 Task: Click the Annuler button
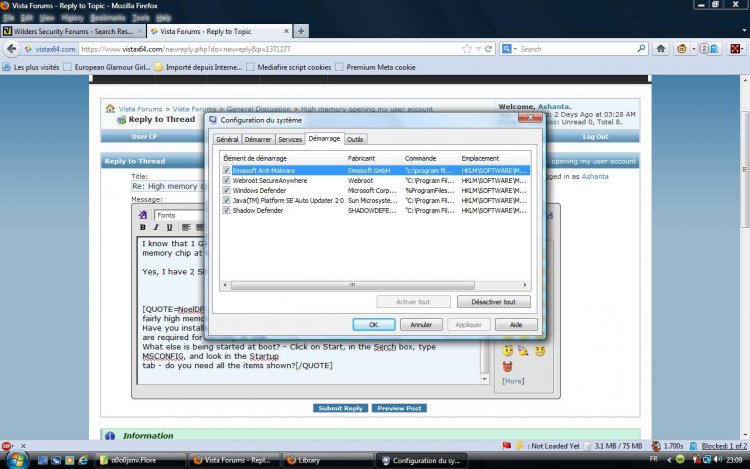click(x=421, y=325)
